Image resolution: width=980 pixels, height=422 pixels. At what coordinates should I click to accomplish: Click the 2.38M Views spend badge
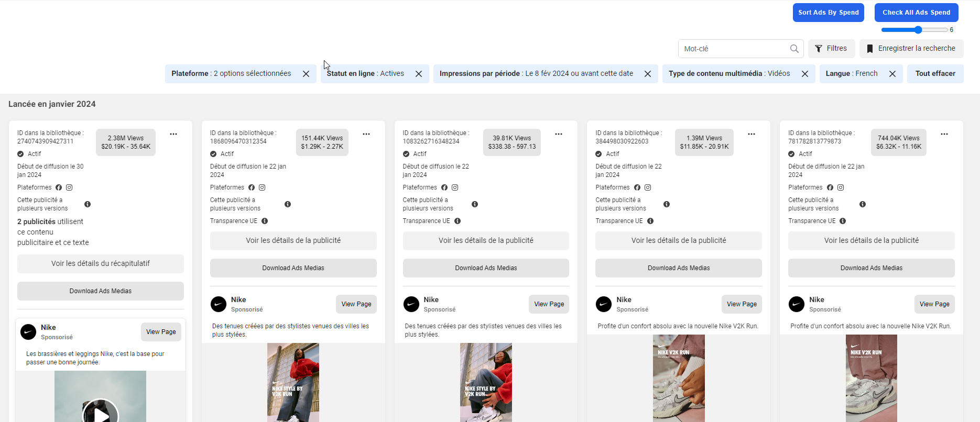pyautogui.click(x=126, y=142)
